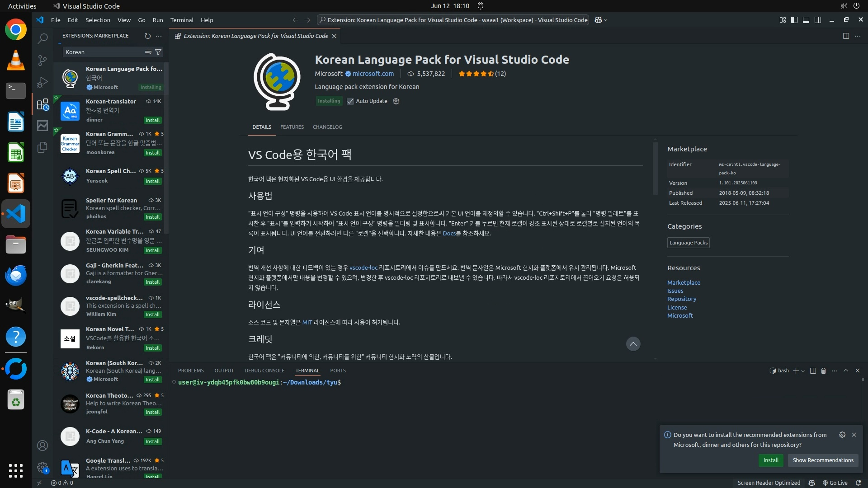Image resolution: width=868 pixels, height=488 pixels.
Task: Toggle panel visibility in the title bar
Action: [x=806, y=20]
